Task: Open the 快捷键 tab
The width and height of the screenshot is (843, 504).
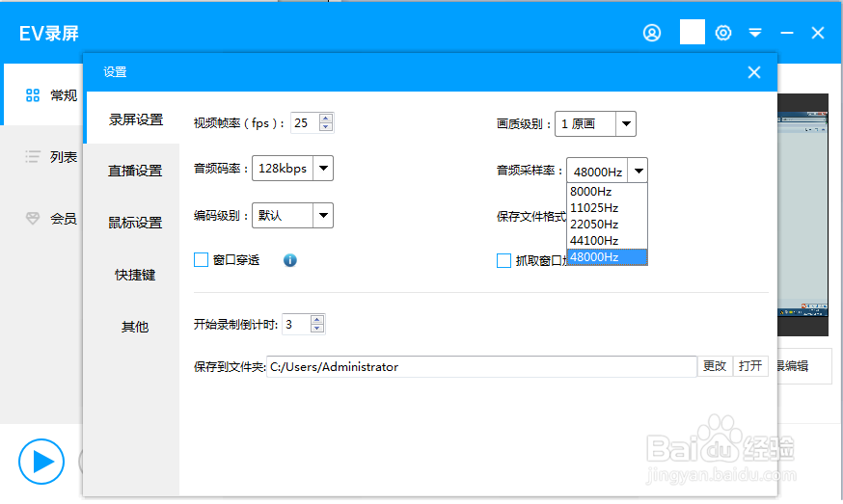Action: tap(133, 275)
